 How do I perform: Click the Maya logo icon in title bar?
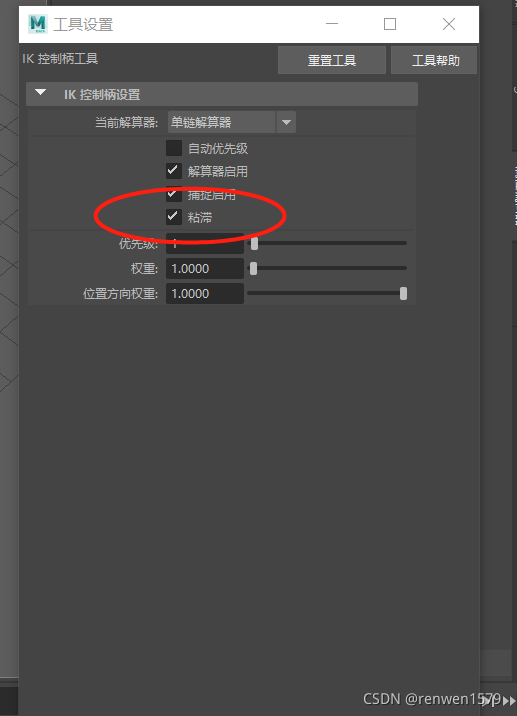[37, 24]
